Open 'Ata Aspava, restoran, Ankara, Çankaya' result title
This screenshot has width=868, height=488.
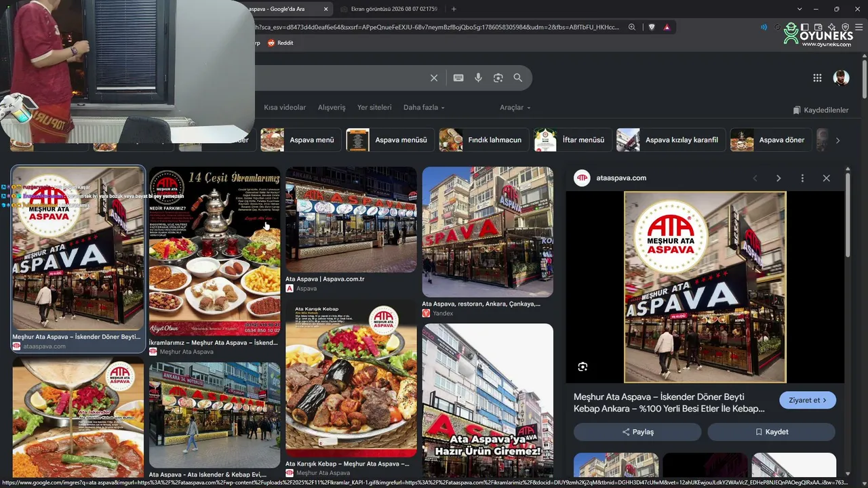481,304
